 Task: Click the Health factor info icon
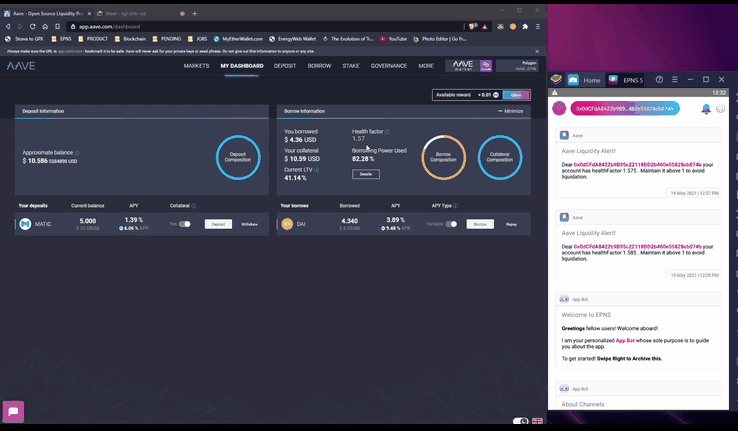[x=387, y=131]
